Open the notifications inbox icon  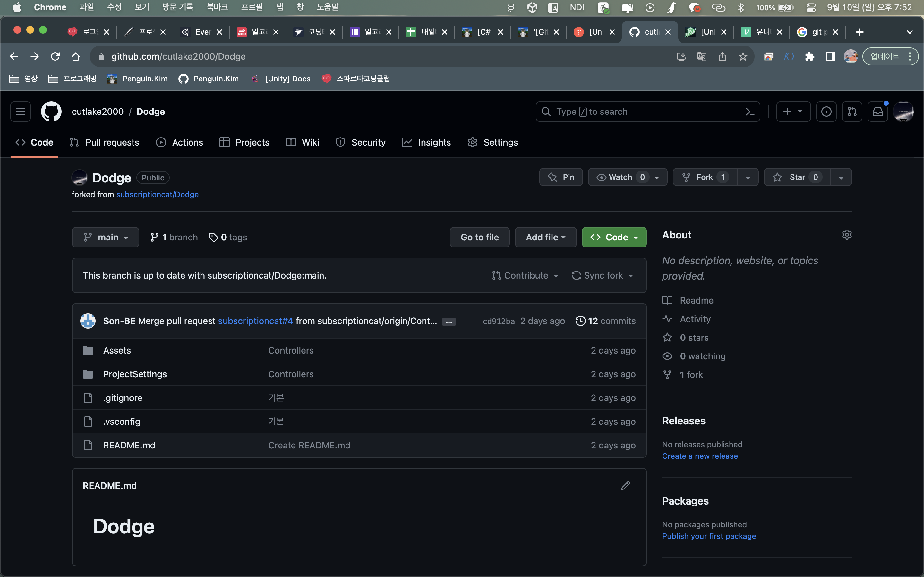(877, 112)
